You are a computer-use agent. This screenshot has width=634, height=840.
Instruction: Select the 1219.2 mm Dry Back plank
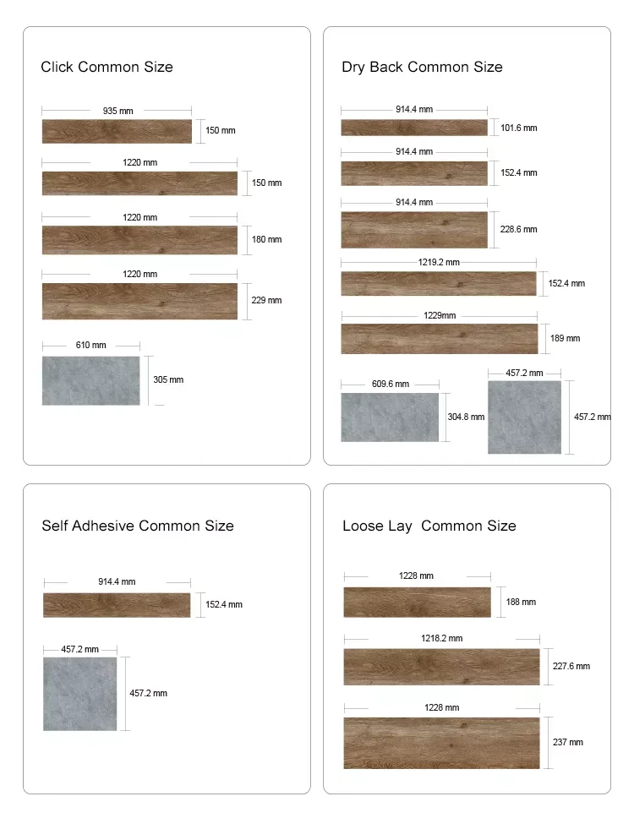(x=439, y=283)
